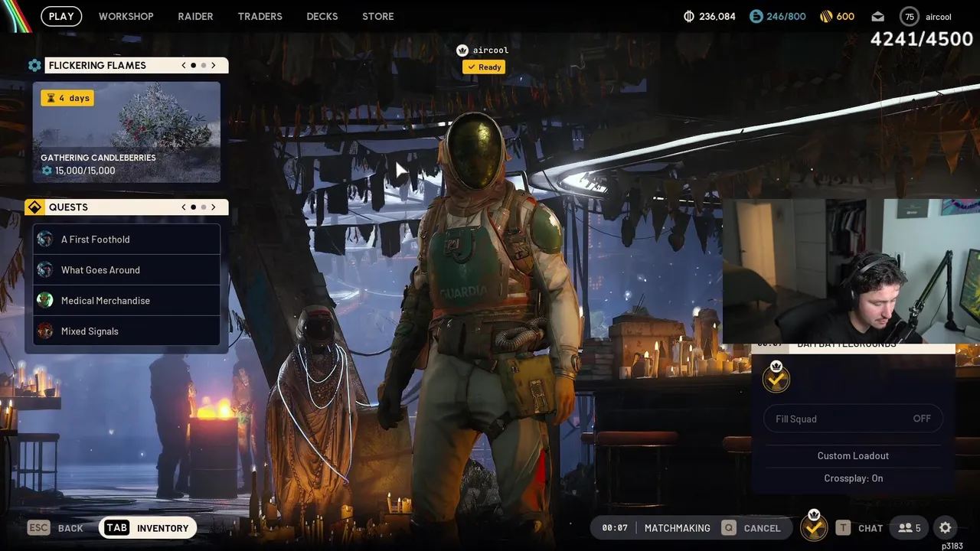Open the A First Foothold quest
The width and height of the screenshot is (980, 551).
tap(126, 240)
